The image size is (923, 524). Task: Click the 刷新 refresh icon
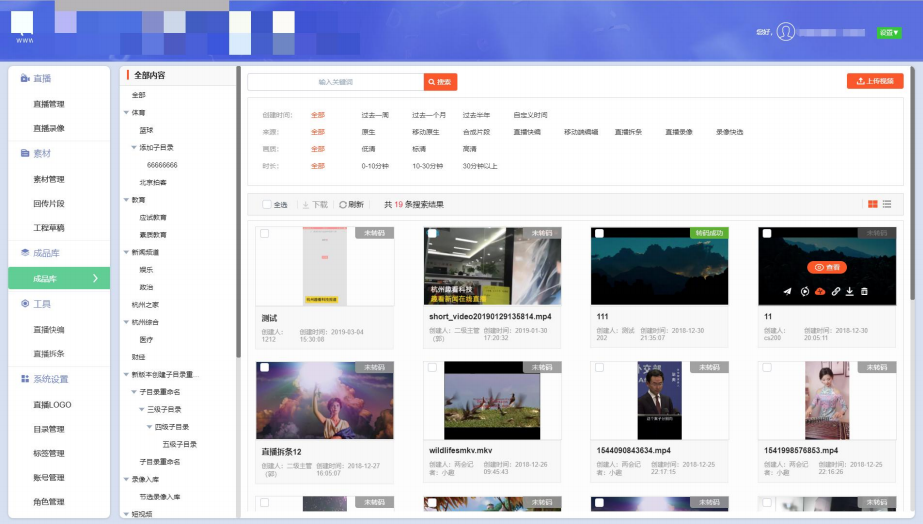(343, 205)
